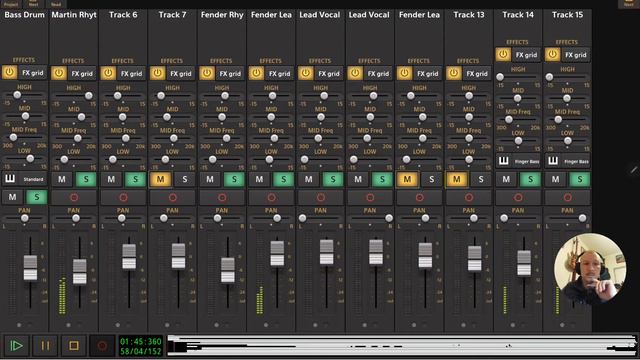The height and width of the screenshot is (360, 640).
Task: Select the Martin Rhyt track header
Action: tap(74, 15)
